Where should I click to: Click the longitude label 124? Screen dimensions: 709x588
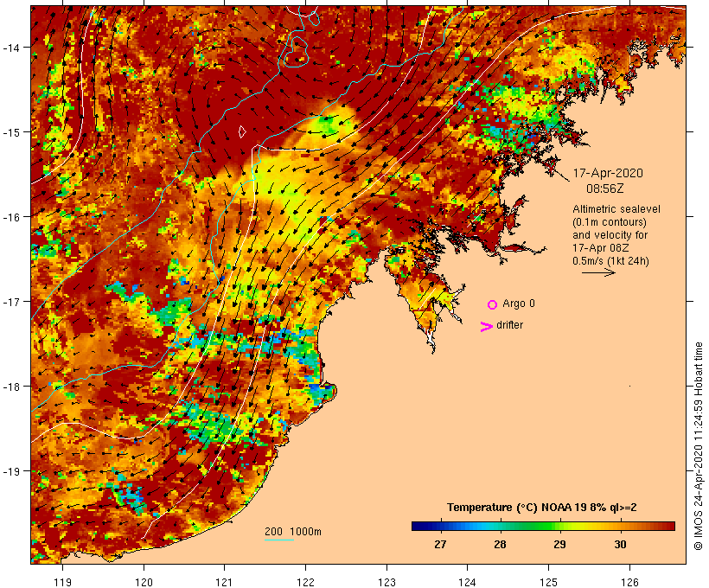click(467, 582)
